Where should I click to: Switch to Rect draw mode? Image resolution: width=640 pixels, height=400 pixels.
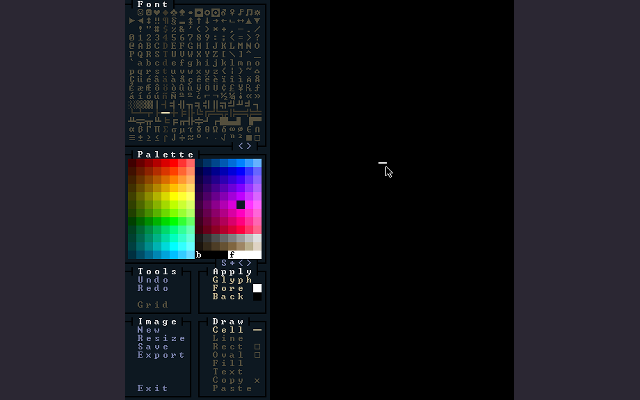click(x=228, y=347)
